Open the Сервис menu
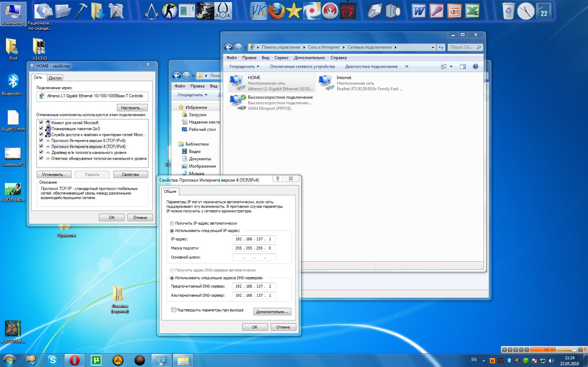The image size is (588, 367). (281, 58)
